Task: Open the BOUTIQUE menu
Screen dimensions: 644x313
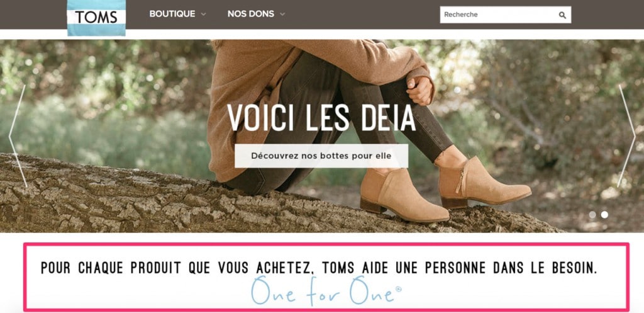Action: pyautogui.click(x=172, y=14)
